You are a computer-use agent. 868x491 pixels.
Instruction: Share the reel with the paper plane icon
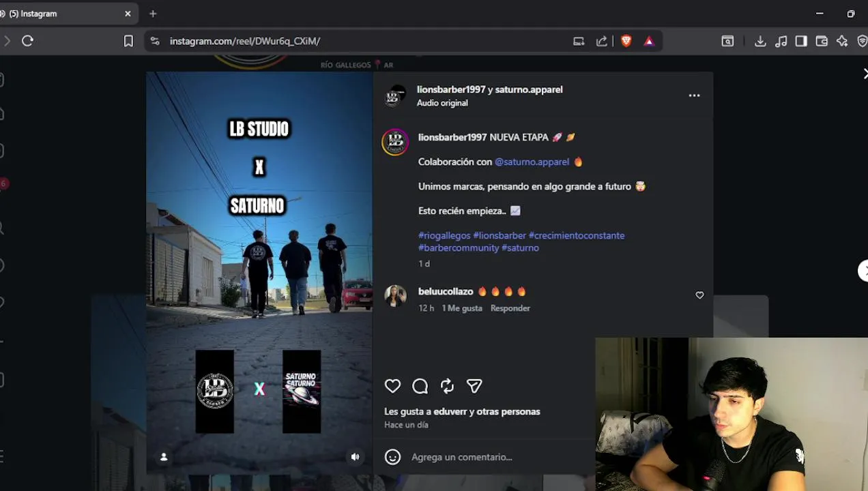[474, 386]
